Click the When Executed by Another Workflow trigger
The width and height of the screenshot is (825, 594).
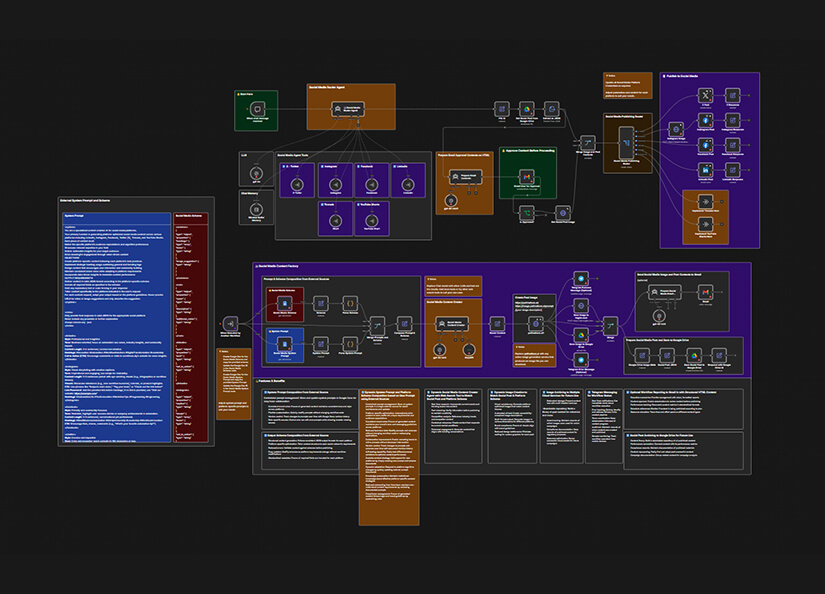(230, 324)
